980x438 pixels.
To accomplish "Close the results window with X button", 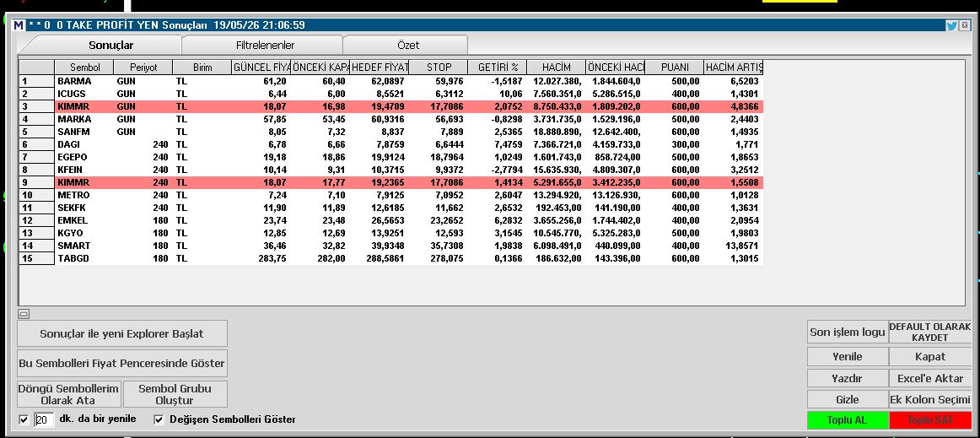I will pos(965,25).
